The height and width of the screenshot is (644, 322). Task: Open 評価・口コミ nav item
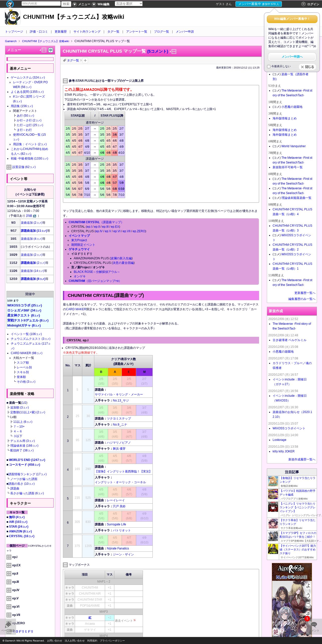39,32
